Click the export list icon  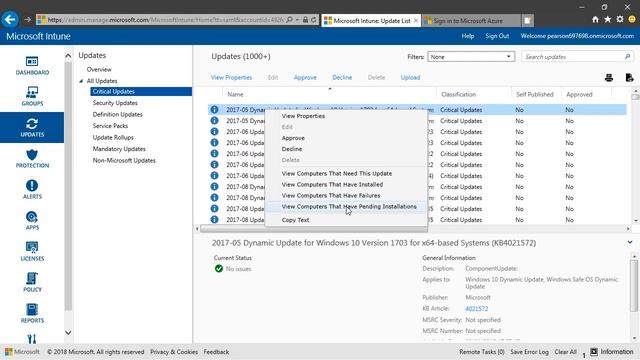629,78
